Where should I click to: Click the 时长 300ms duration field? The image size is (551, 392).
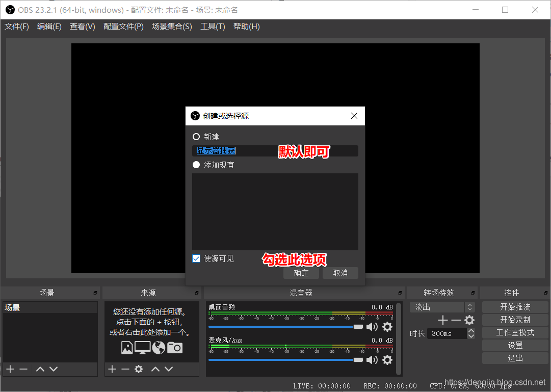(x=447, y=333)
